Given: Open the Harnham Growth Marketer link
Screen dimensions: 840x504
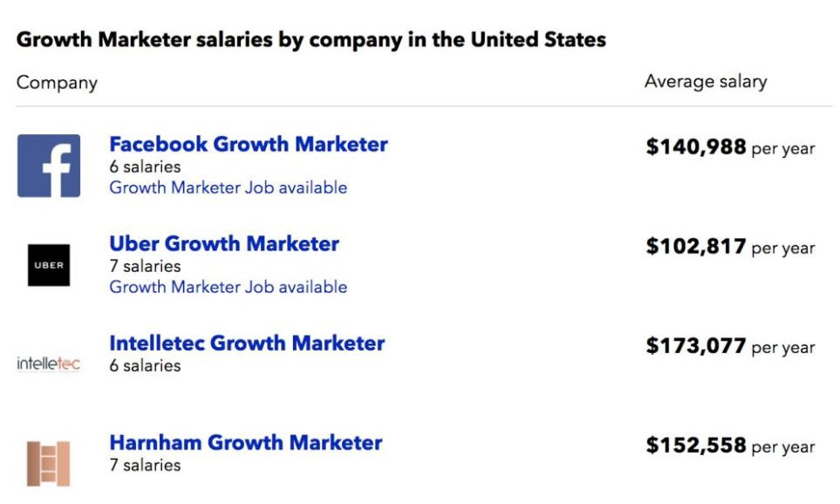Looking at the screenshot, I should click(x=246, y=443).
